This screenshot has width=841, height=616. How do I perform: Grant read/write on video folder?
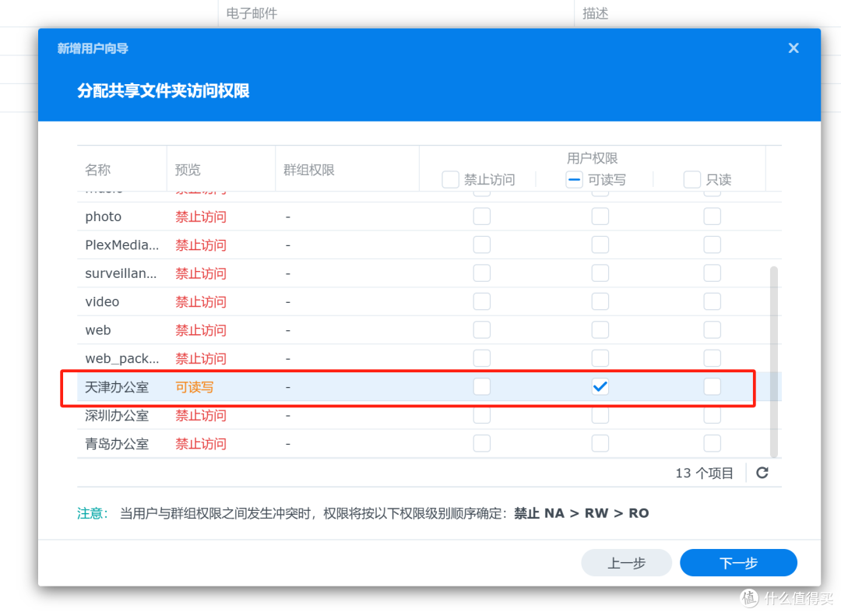coord(600,301)
